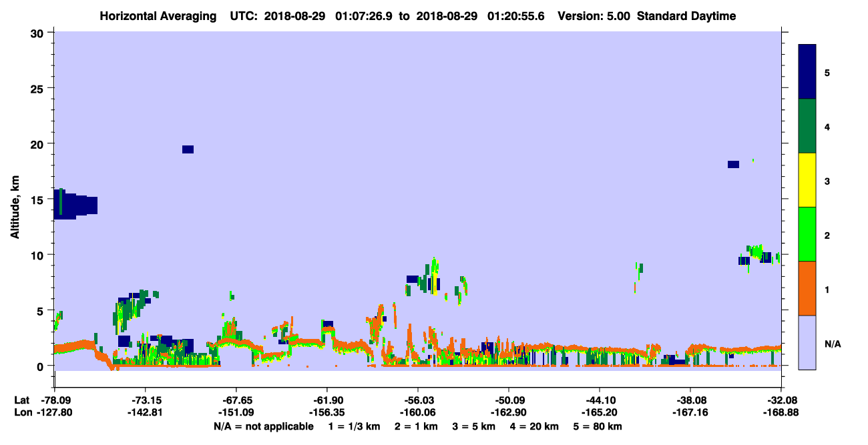868x445 pixels.
Task: Click the start time '01:07:26.9'
Action: point(365,16)
